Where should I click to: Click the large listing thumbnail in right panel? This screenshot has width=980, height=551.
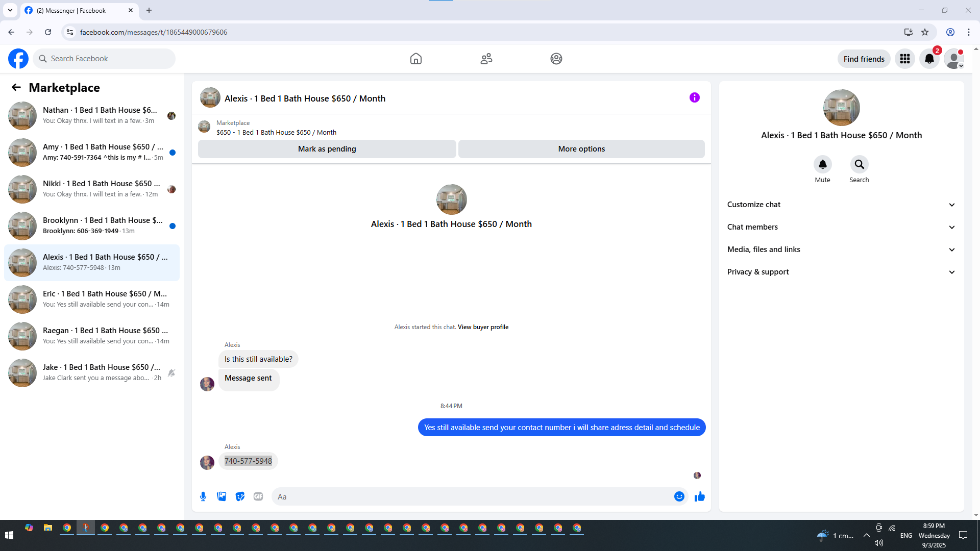(x=842, y=108)
